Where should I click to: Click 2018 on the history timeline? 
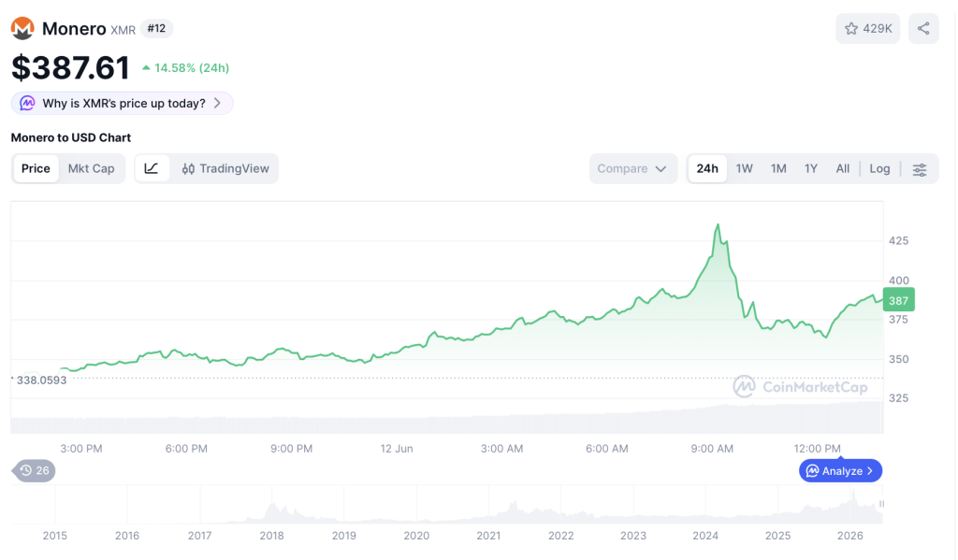pos(271,536)
